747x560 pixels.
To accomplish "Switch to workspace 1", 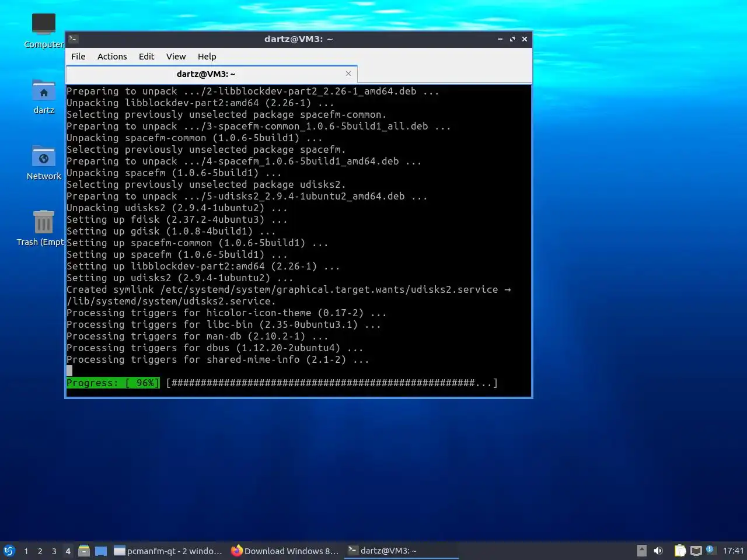I will (26, 551).
